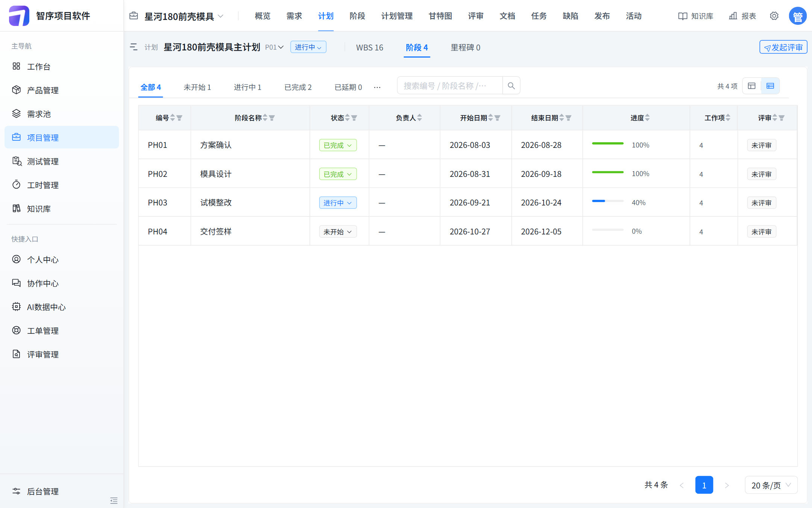Image resolution: width=812 pixels, height=508 pixels.
Task: Show more filter tabs via ellipsis
Action: tap(377, 87)
